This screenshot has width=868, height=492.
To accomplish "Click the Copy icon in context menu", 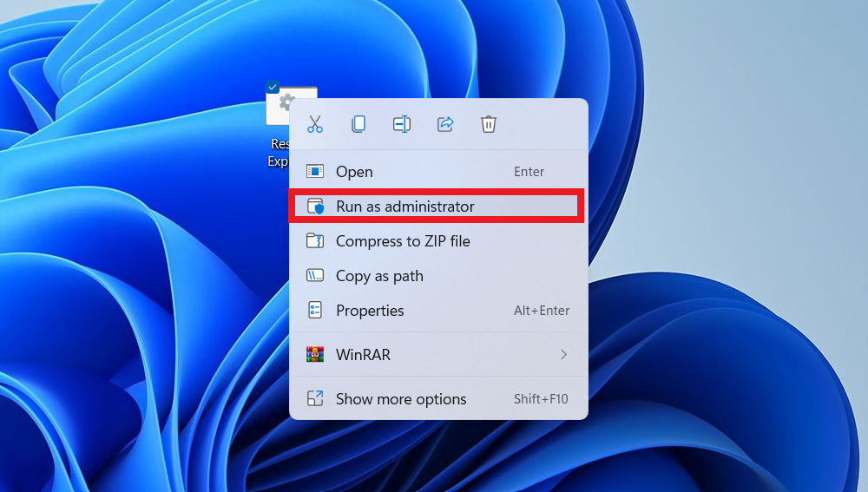I will coord(358,124).
